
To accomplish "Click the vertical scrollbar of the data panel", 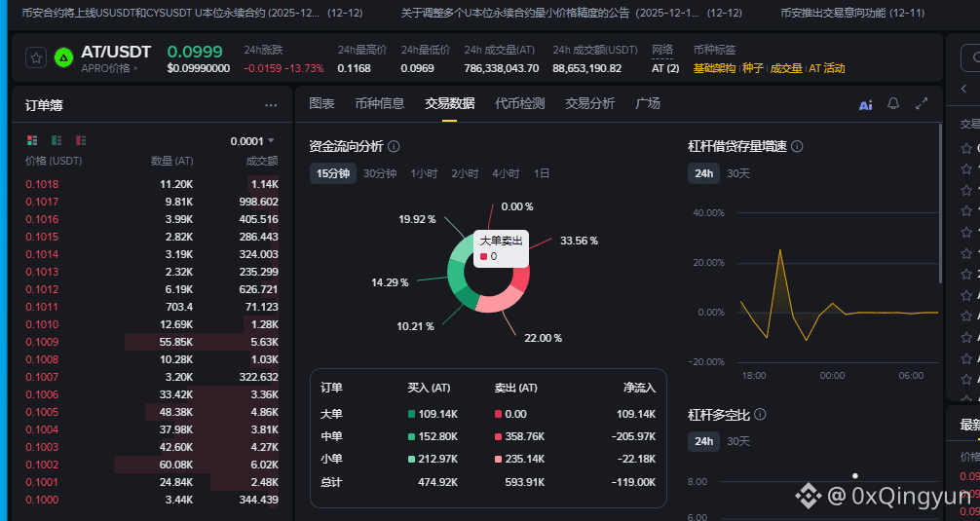I will (940, 203).
